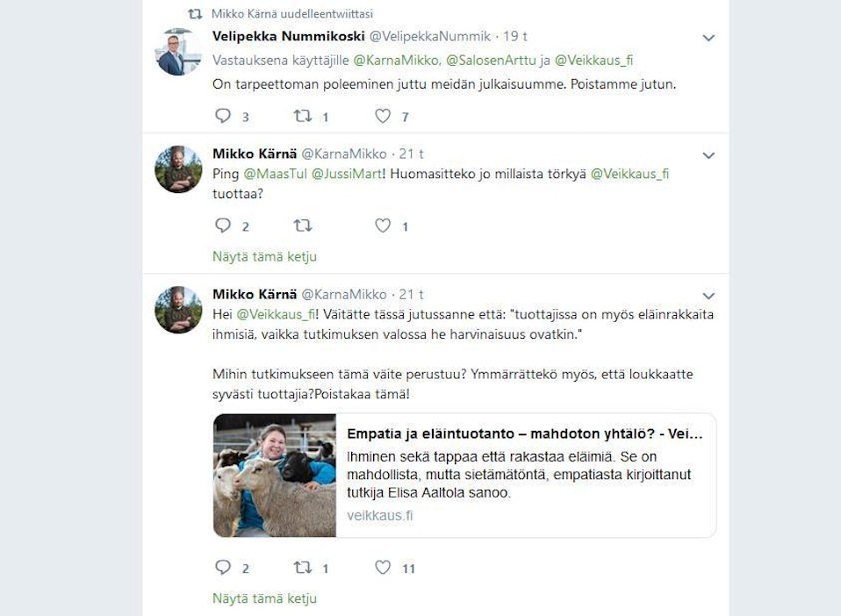Viewport: 841px width, 616px height.
Task: Like the Ping @MaasTul tweet
Action: click(x=383, y=226)
